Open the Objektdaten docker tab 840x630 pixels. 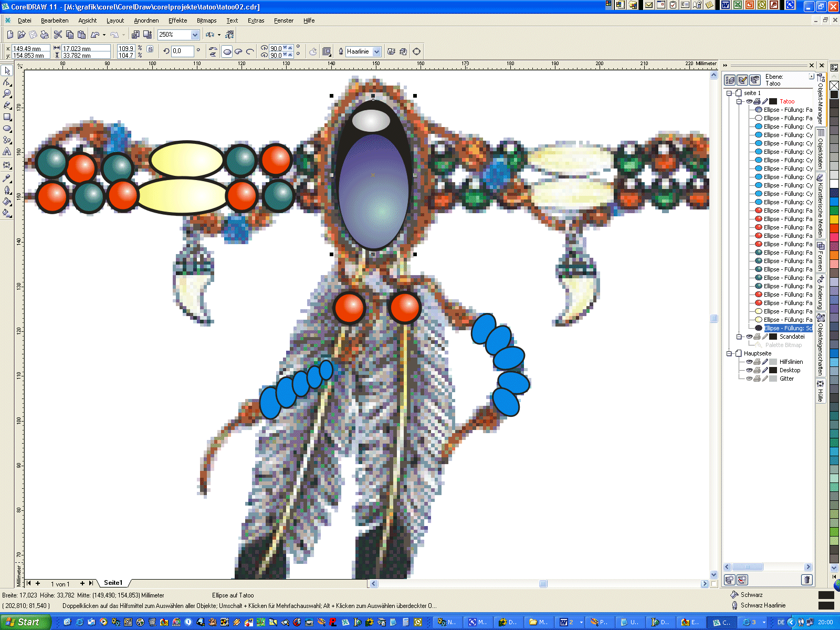[821, 150]
